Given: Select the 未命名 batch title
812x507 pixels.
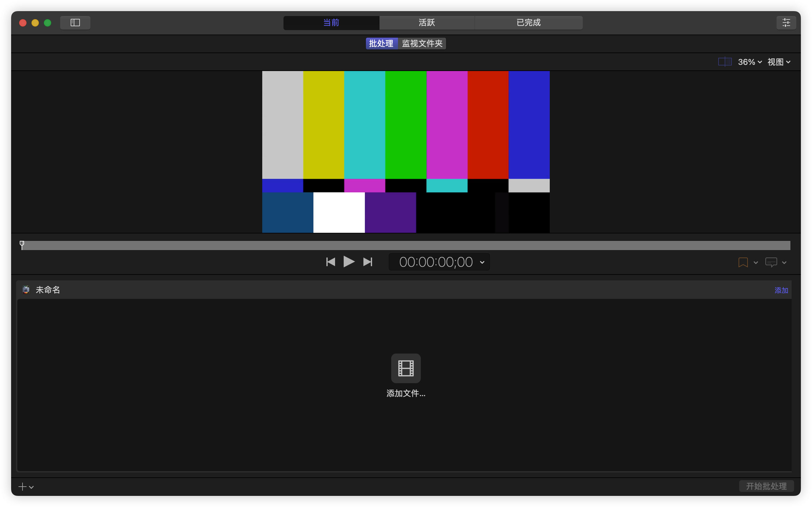Looking at the screenshot, I should (x=48, y=290).
